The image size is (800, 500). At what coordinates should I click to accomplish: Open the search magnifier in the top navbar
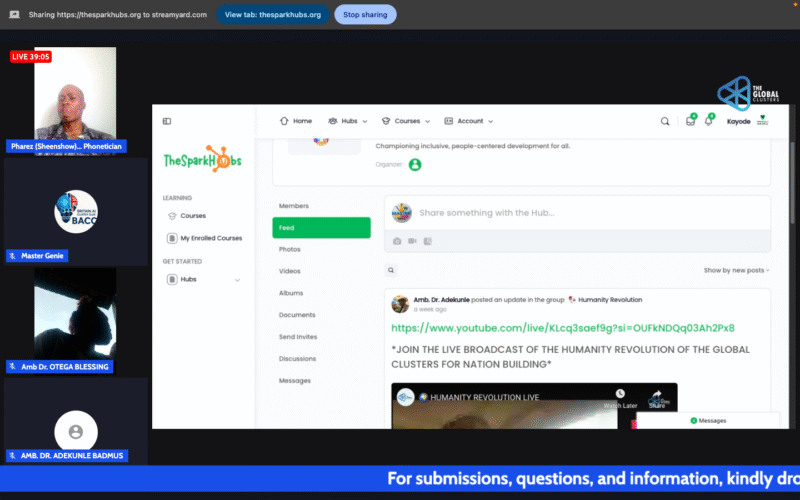click(x=665, y=121)
